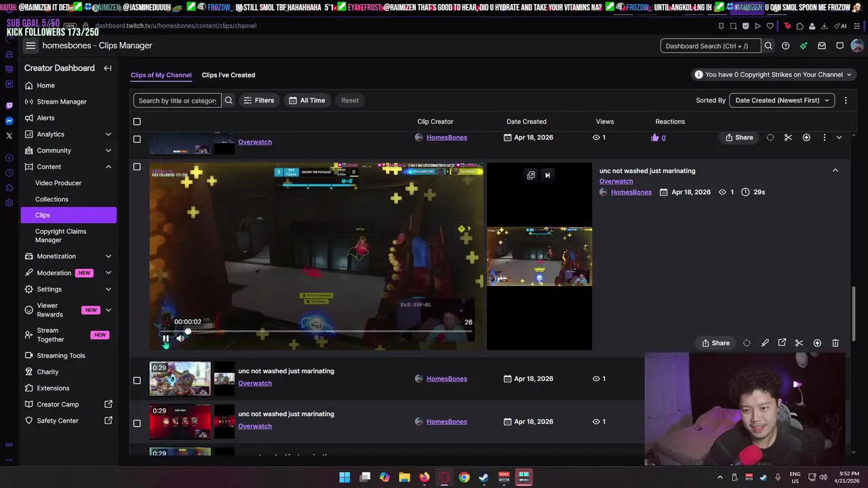The width and height of the screenshot is (868, 488).
Task: Click the sparkle circle icon in expanded toolbar
Action: 817,343
